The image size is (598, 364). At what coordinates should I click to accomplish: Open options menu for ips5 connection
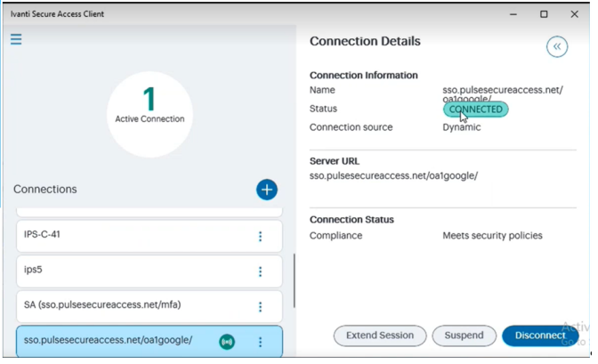tap(260, 271)
